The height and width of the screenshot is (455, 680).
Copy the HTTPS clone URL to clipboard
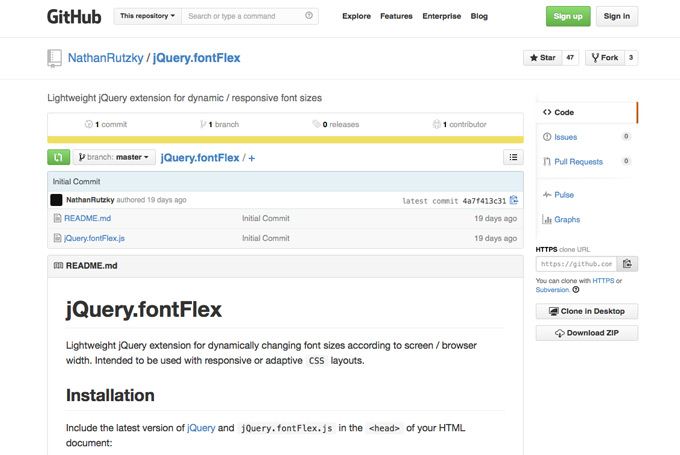[628, 264]
